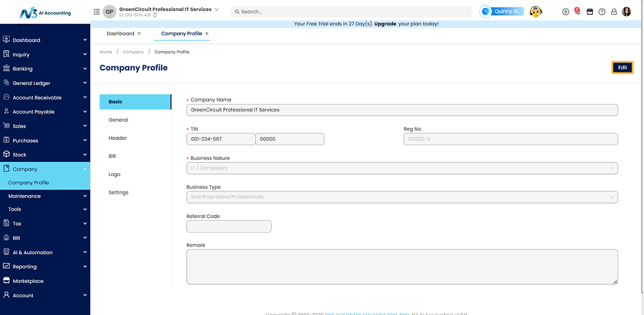Click the Tax sidebar icon
644x315 pixels.
coord(6,223)
